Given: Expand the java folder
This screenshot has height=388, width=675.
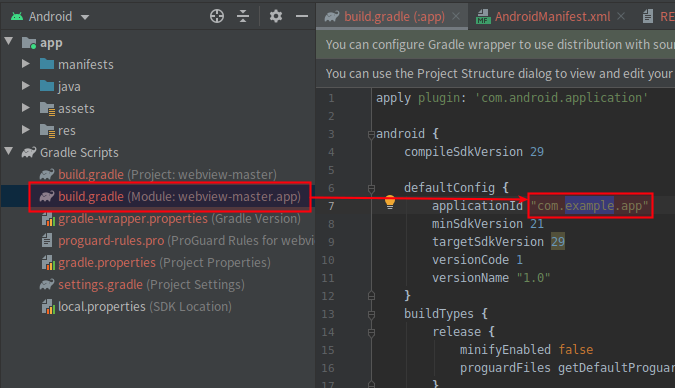Looking at the screenshot, I should coord(26,86).
